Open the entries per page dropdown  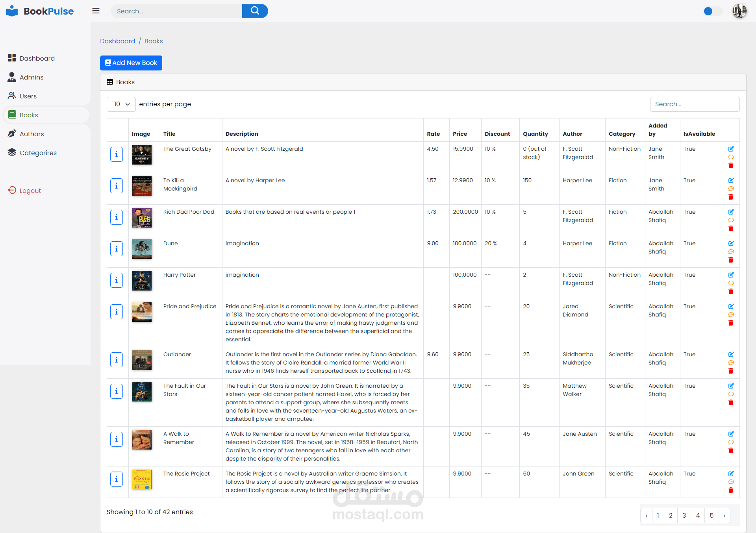click(x=121, y=104)
